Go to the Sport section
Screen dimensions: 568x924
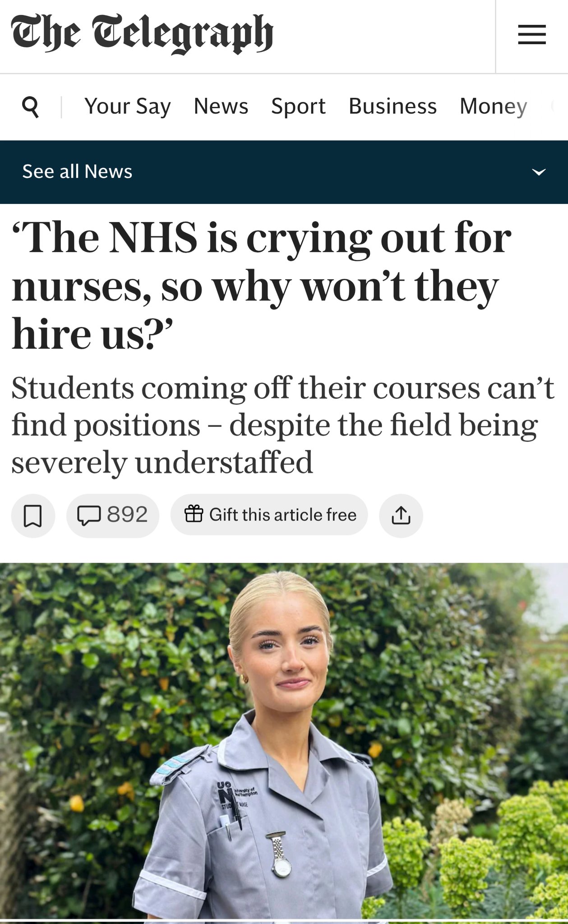click(298, 106)
